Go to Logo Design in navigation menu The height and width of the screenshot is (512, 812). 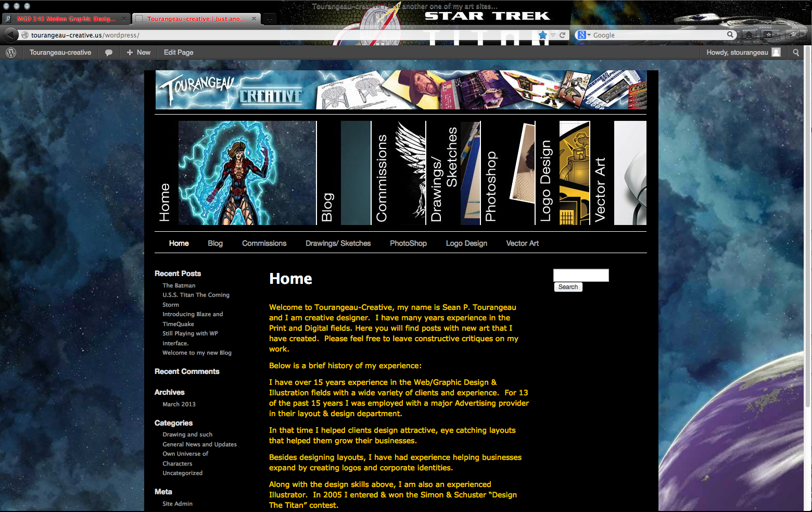[467, 243]
